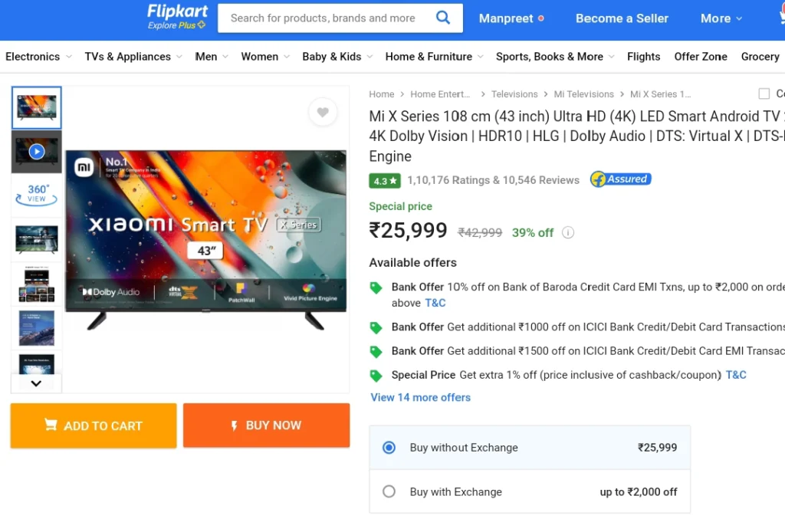Tick the Compare checkbox

coord(764,94)
